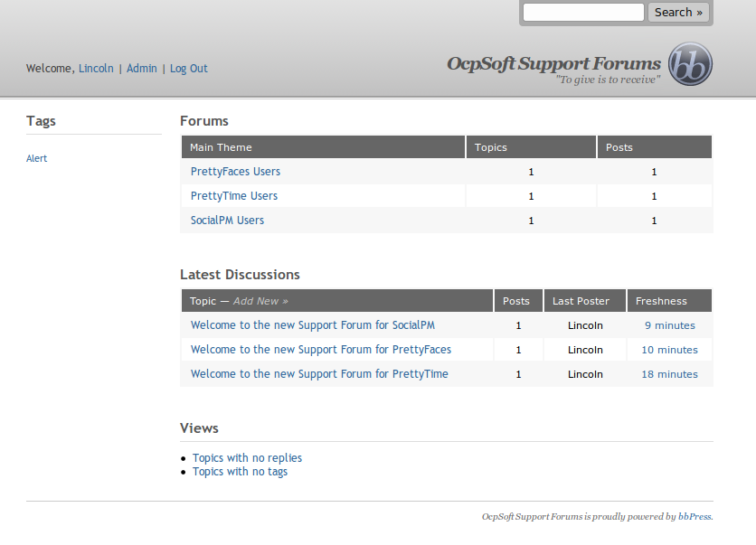756x545 pixels.
Task: Open the PrettyTime welcome topic
Action: tap(319, 374)
